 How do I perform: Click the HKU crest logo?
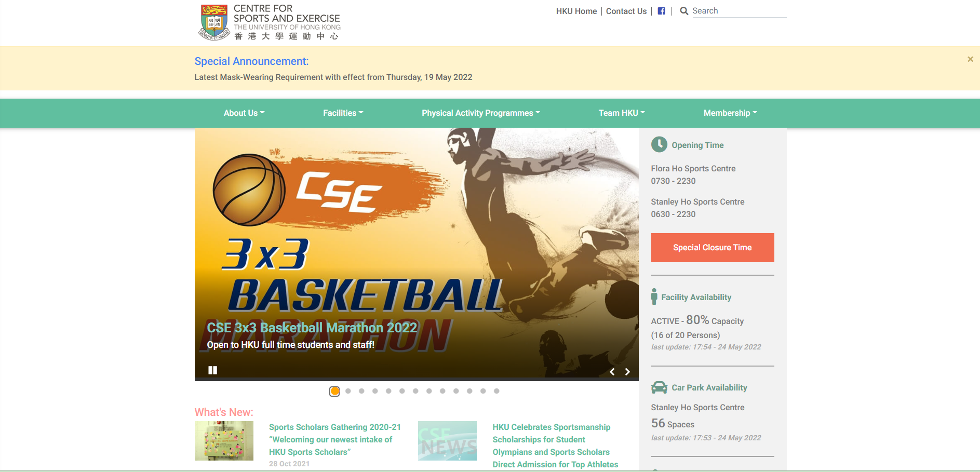(214, 22)
